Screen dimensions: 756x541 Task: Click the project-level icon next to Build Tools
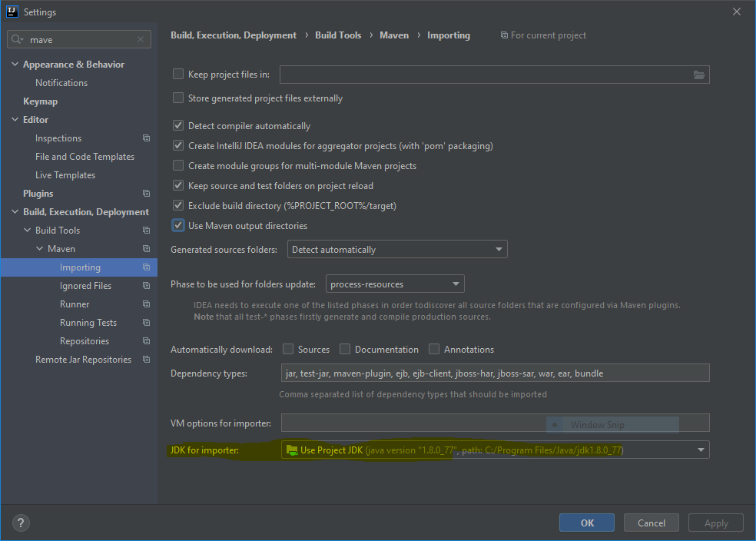(x=146, y=230)
